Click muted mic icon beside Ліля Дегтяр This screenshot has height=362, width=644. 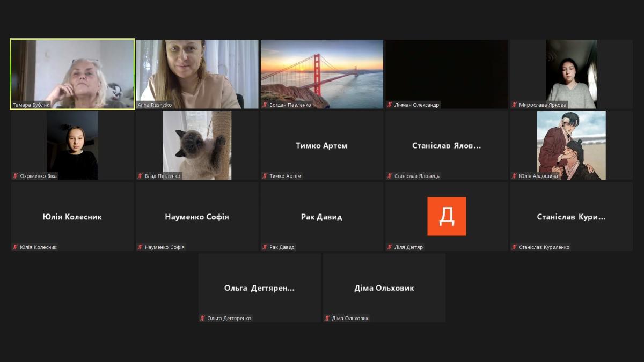click(390, 247)
